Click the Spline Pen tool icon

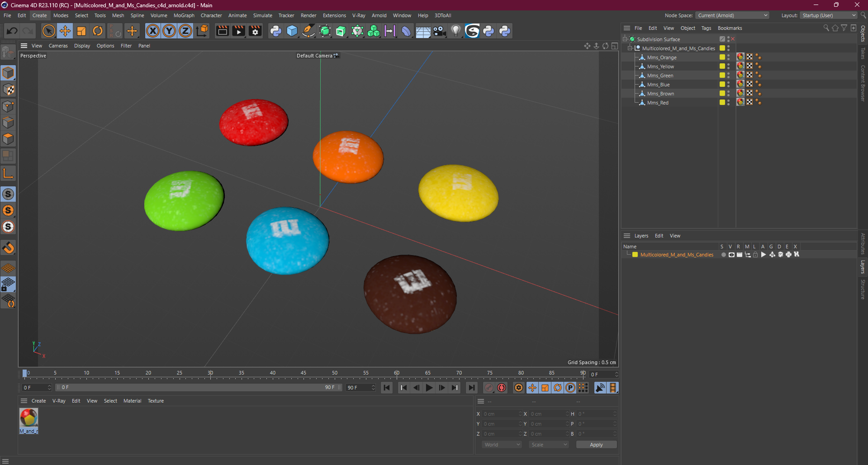308,31
